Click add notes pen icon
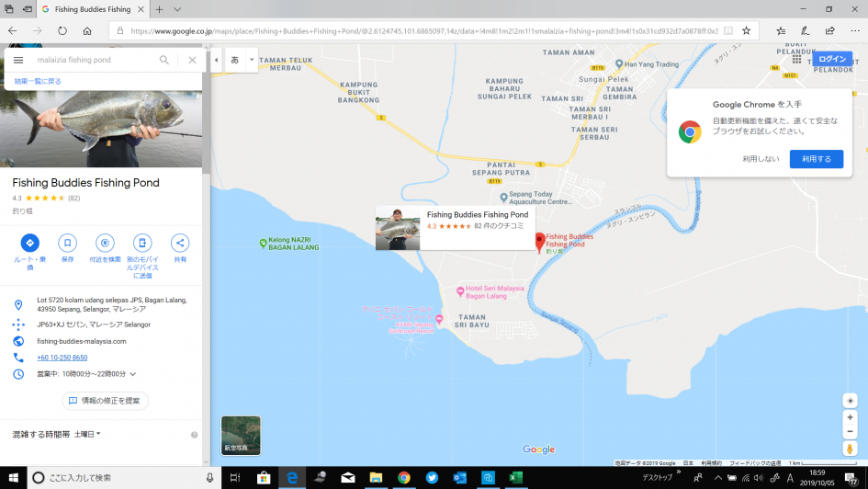Image resolution: width=868 pixels, height=489 pixels. (x=805, y=31)
